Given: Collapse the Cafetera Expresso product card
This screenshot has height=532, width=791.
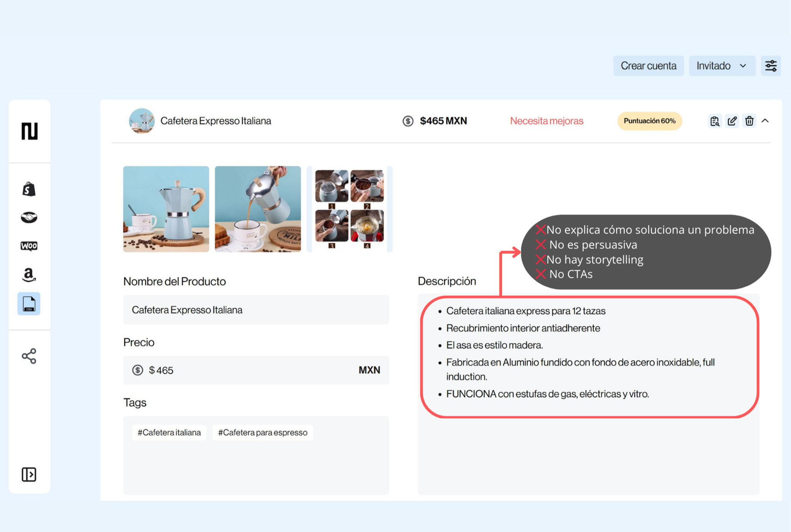Looking at the screenshot, I should [765, 121].
